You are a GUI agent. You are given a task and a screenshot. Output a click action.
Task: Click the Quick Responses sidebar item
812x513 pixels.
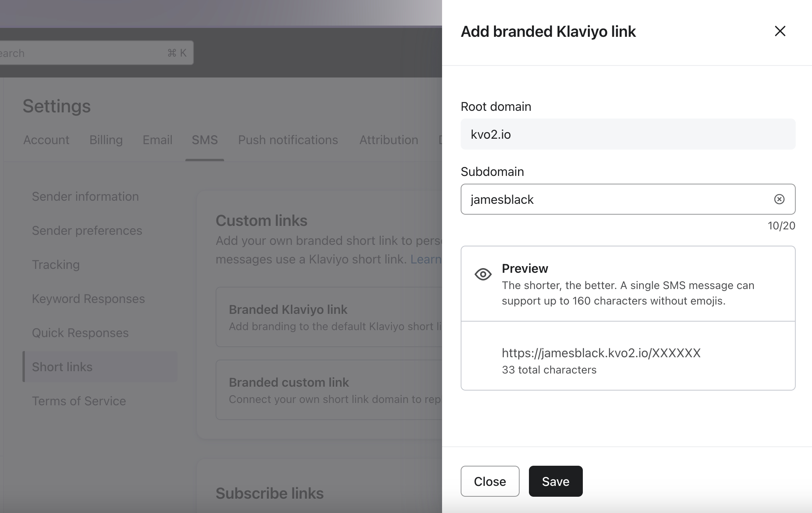point(80,332)
